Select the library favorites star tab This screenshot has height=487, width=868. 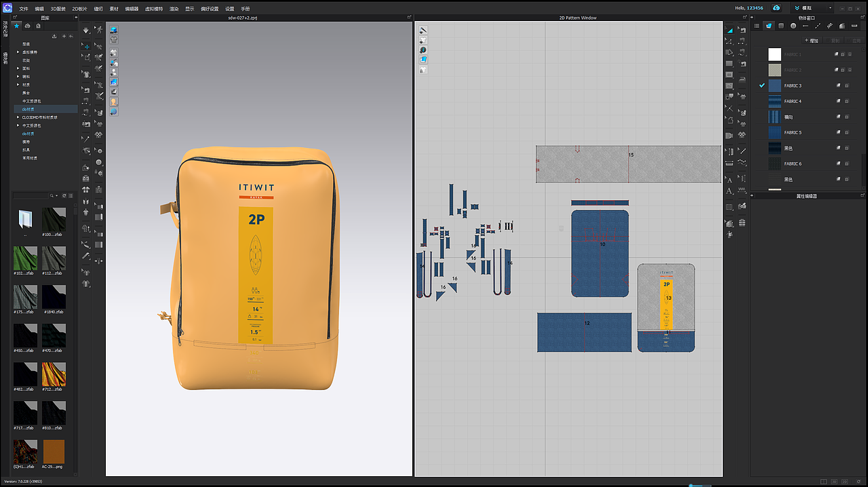17,26
